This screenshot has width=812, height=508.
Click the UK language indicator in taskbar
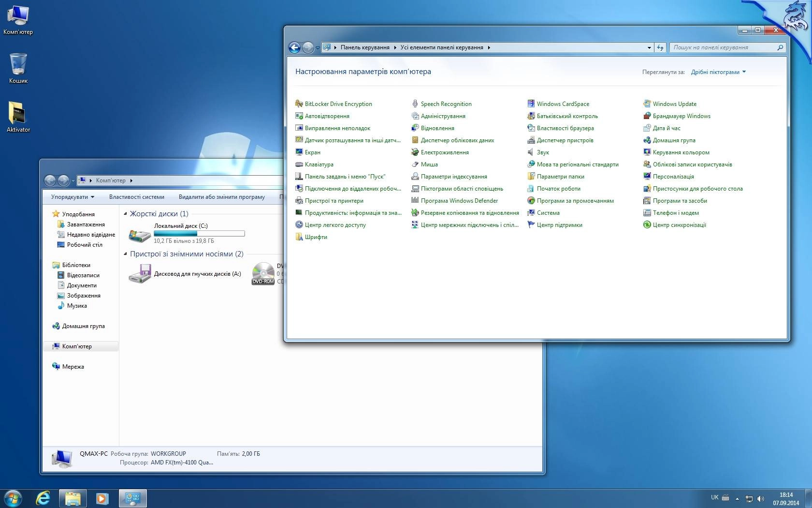(714, 497)
